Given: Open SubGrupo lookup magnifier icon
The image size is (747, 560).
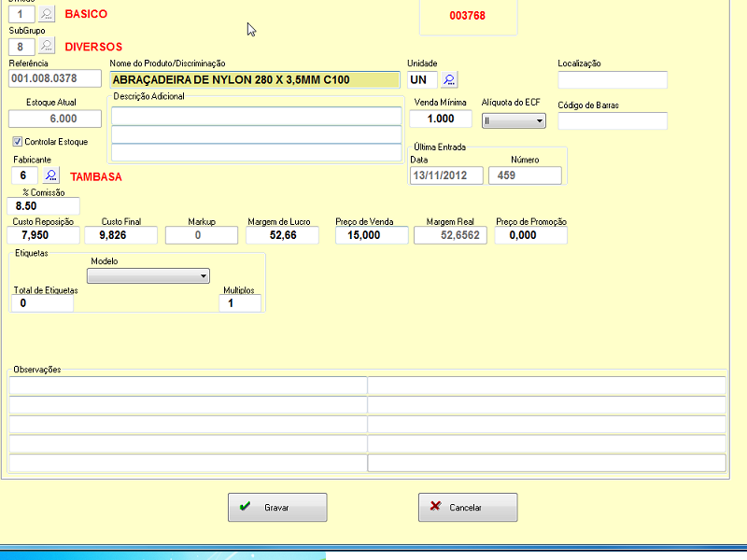Looking at the screenshot, I should tap(47, 46).
